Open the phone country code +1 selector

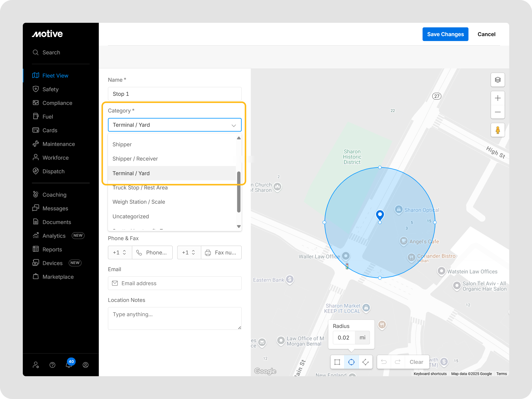pyautogui.click(x=120, y=252)
